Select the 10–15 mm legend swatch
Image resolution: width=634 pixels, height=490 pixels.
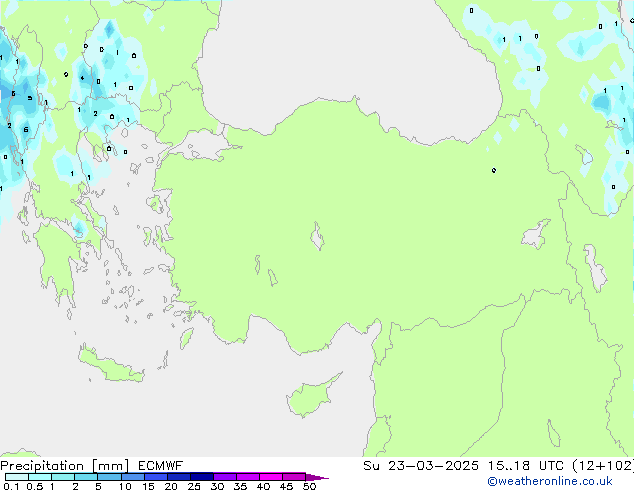[x=133, y=477]
